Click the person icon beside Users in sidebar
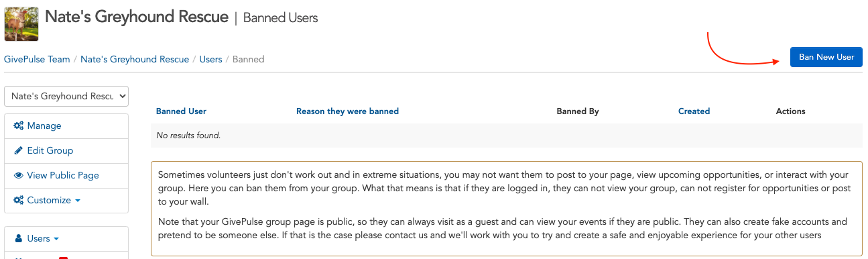Screen dimensions: 868x259 tap(18, 238)
